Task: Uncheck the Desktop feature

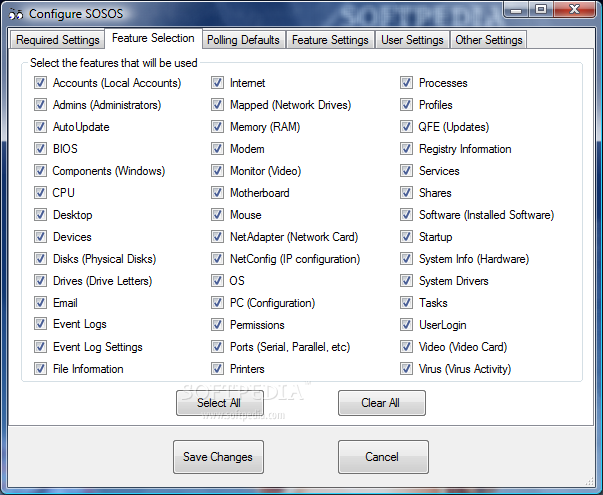Action: (40, 214)
